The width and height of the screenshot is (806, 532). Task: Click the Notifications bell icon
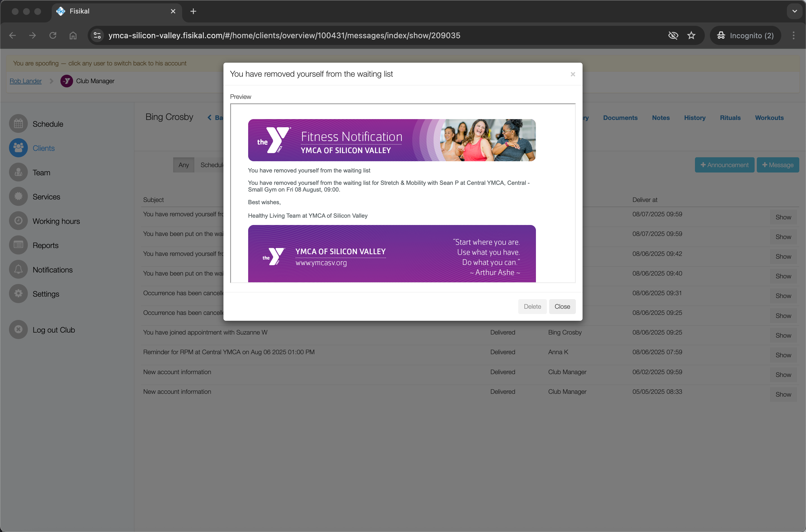18,269
